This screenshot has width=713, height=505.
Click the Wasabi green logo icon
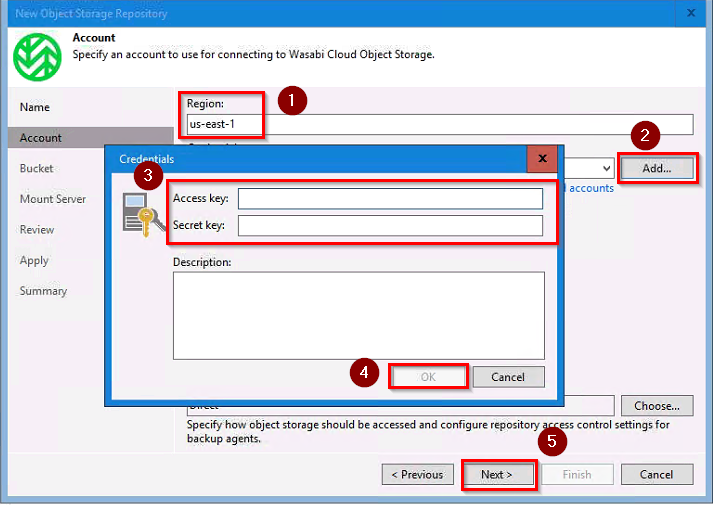click(37, 57)
